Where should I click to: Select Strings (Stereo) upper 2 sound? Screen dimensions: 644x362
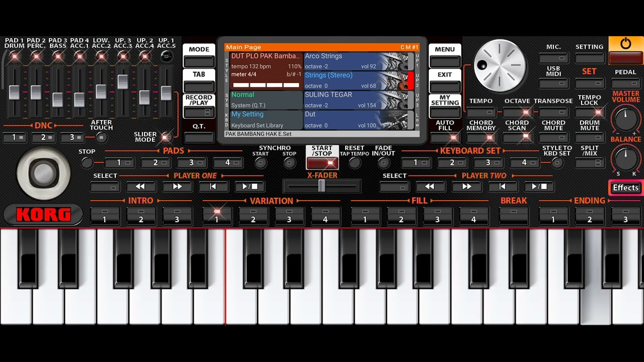[x=360, y=80]
